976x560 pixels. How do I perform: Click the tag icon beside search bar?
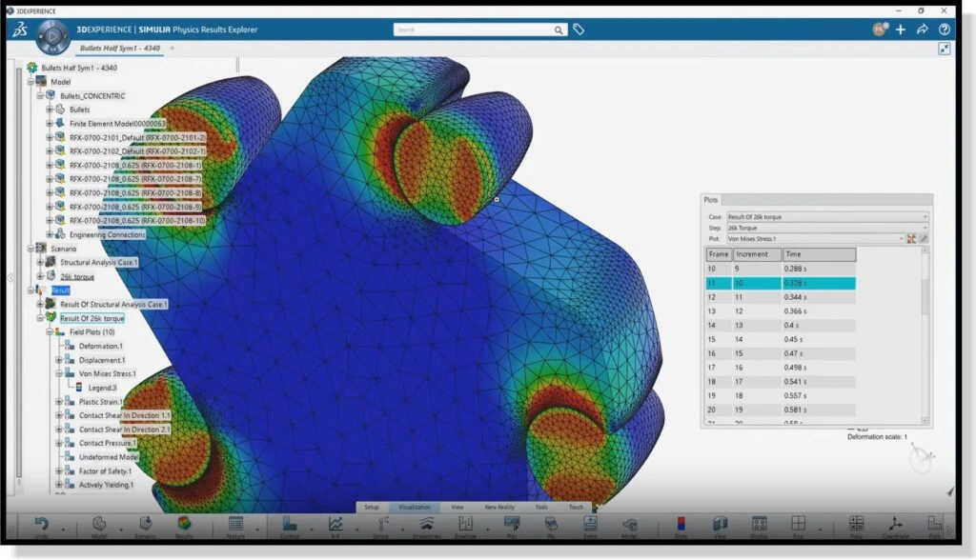[579, 30]
